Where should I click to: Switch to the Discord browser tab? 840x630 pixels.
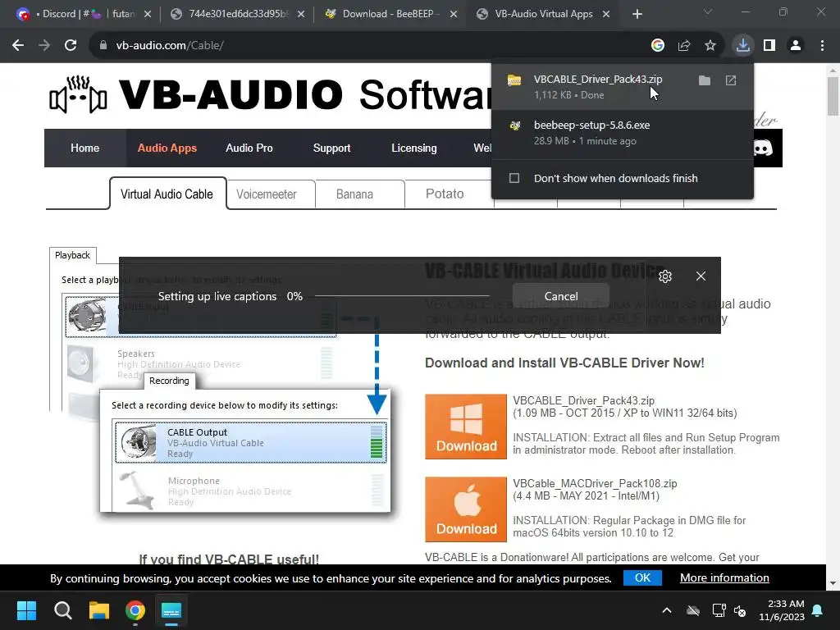click(85, 14)
